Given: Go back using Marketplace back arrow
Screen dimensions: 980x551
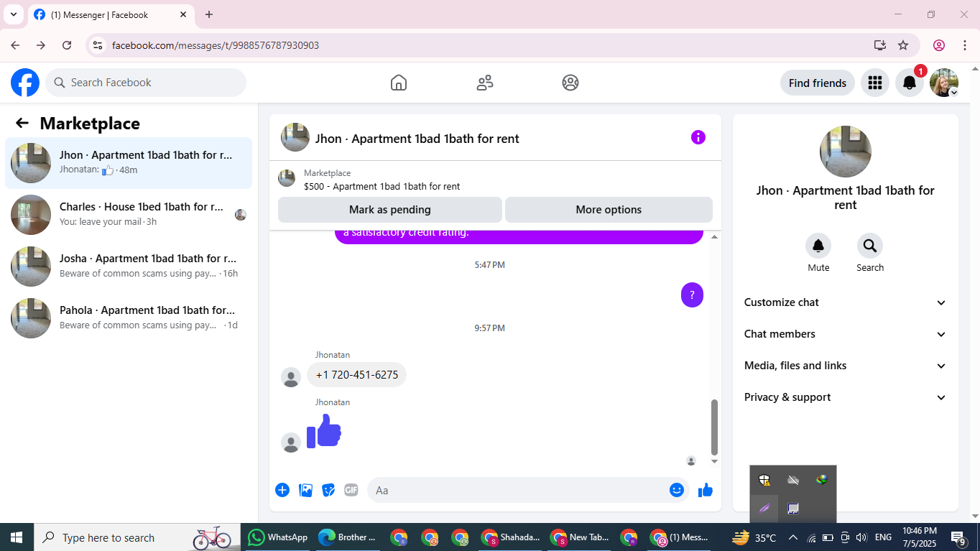Looking at the screenshot, I should 22,123.
